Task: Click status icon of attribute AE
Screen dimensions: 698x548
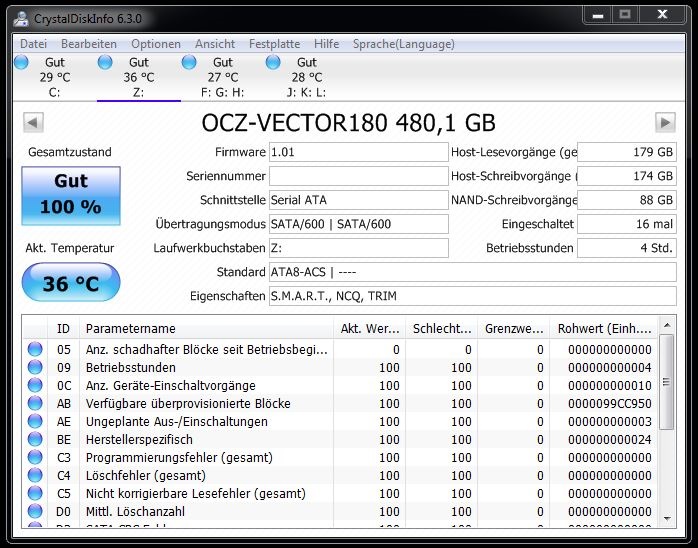Action: (x=35, y=422)
